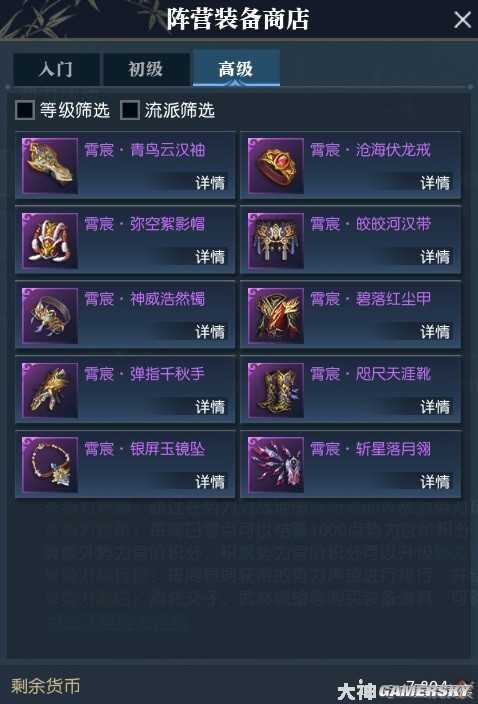This screenshot has width=478, height=704.
Task: Open 详情 for 斩星落月翎
Action: click(x=435, y=482)
